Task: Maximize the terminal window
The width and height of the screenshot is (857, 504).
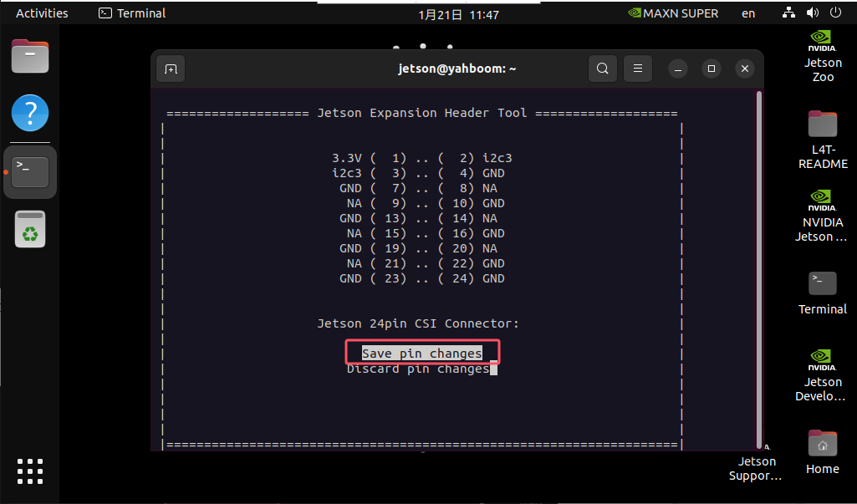Action: pyautogui.click(x=711, y=69)
